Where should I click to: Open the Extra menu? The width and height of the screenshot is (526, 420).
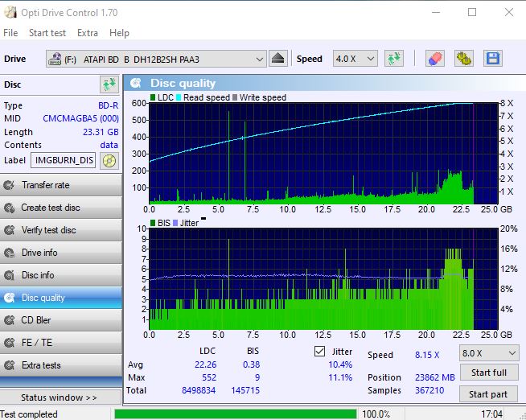click(88, 33)
